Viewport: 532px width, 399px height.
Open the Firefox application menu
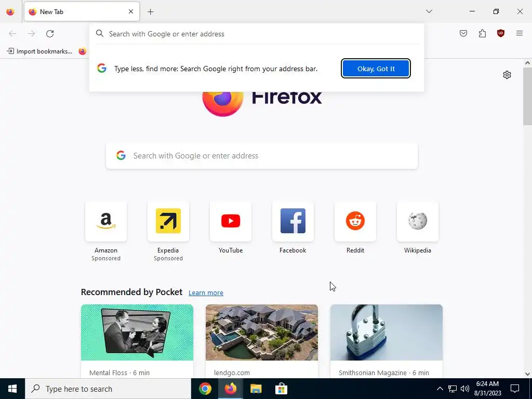point(519,33)
